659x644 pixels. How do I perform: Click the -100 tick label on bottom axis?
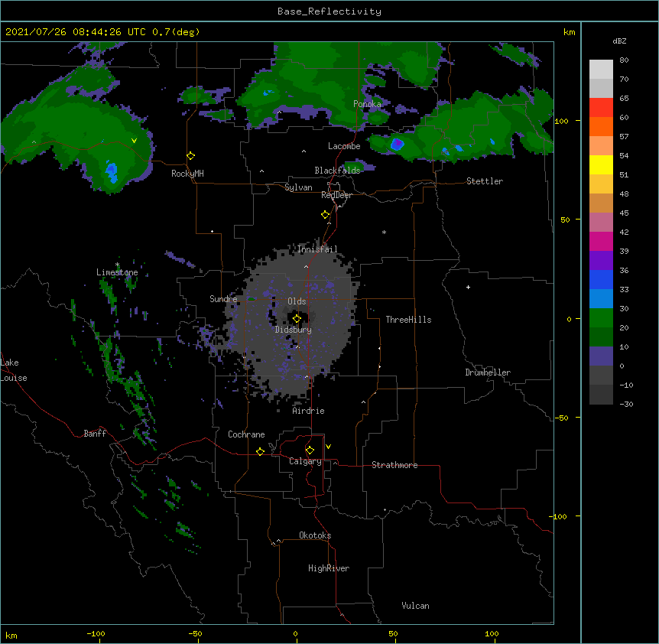click(96, 633)
